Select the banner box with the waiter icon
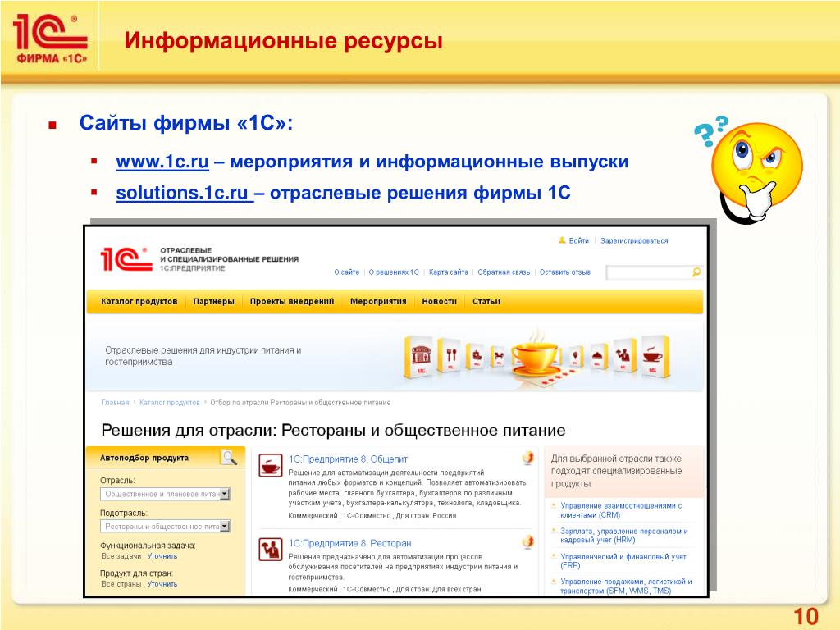The height and width of the screenshot is (630, 840). click(x=623, y=356)
